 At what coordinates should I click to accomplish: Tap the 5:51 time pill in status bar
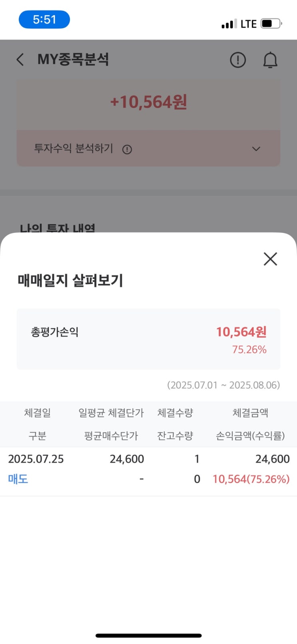[x=44, y=20]
